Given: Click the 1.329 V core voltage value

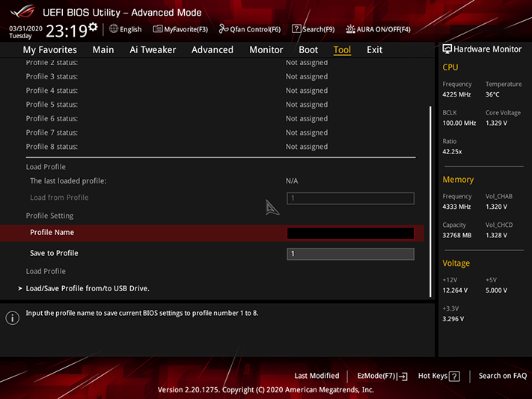Looking at the screenshot, I should click(x=496, y=123).
